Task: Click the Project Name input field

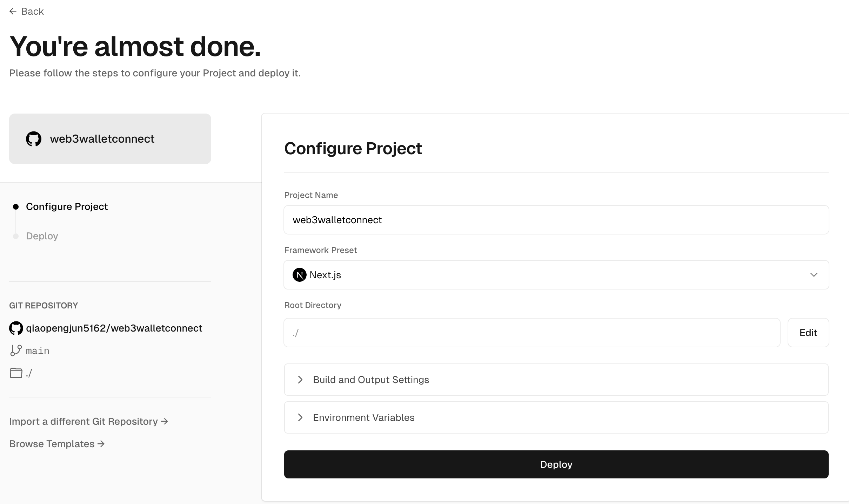Action: point(556,220)
